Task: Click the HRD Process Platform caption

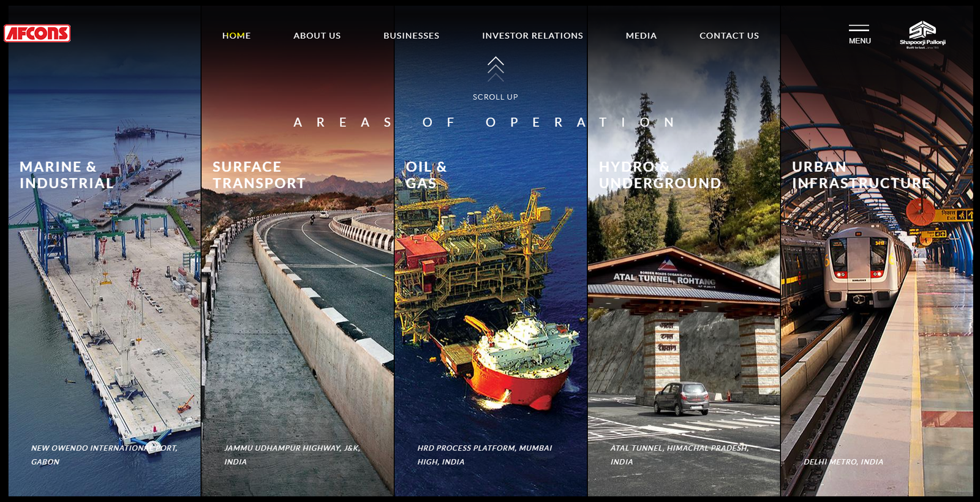Action: coord(484,455)
